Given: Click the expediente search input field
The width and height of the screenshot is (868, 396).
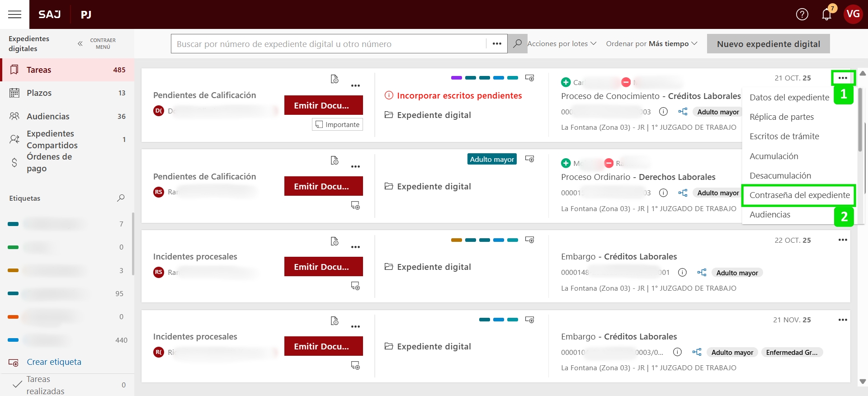Looking at the screenshot, I should pyautogui.click(x=328, y=44).
